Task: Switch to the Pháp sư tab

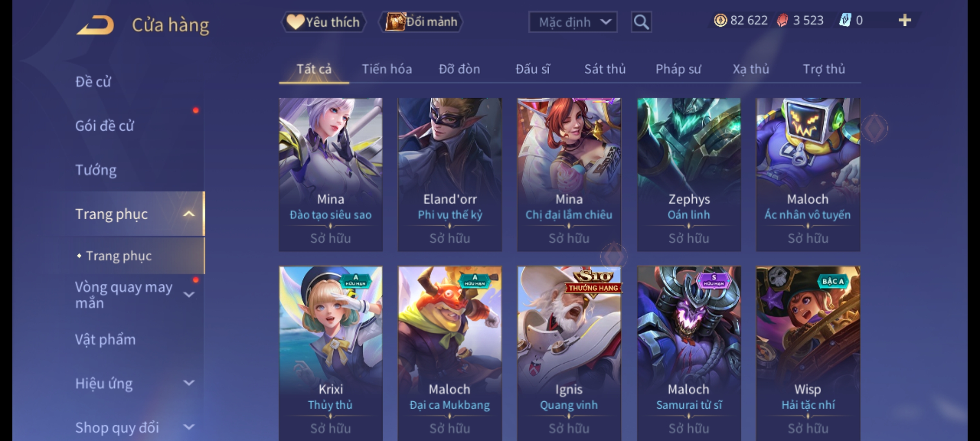Action: coord(678,69)
